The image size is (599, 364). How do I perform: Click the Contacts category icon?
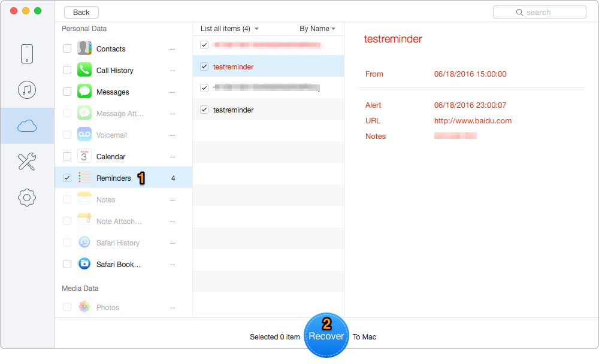click(x=84, y=48)
